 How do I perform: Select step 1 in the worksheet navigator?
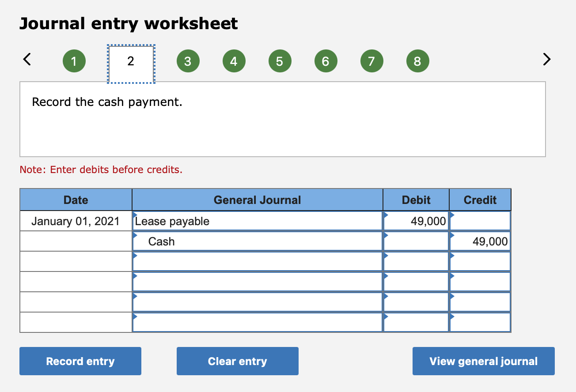(x=74, y=60)
